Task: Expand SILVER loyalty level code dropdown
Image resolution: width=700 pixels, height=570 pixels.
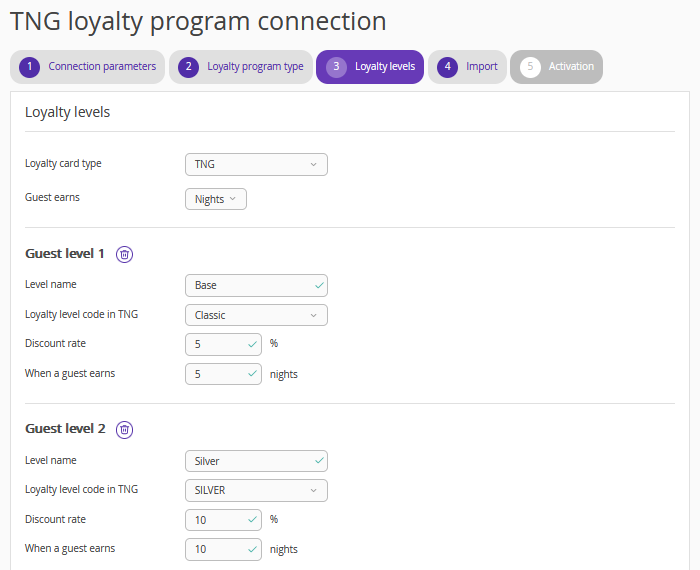Action: [x=256, y=491]
